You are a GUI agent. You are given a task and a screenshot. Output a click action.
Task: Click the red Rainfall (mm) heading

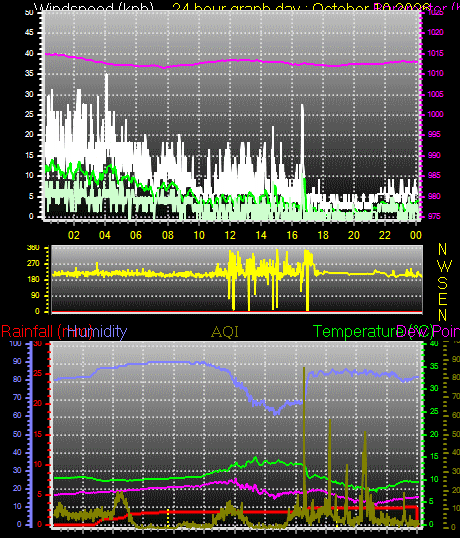tap(47, 332)
